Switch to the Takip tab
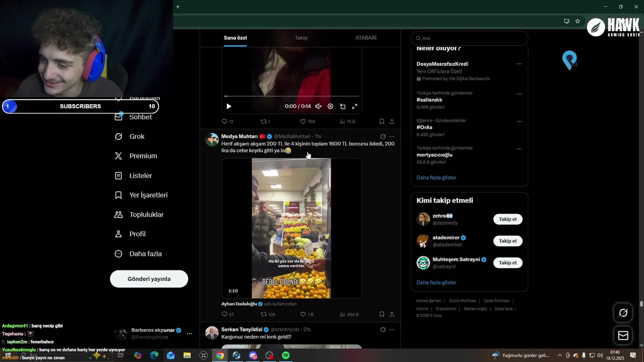Viewport: 644px width, 362px height. 301,38
